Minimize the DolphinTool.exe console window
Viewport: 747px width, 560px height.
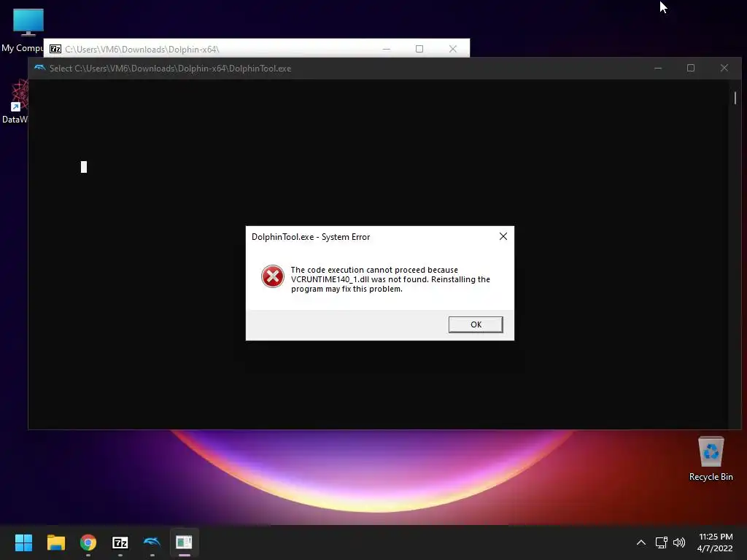tap(658, 68)
